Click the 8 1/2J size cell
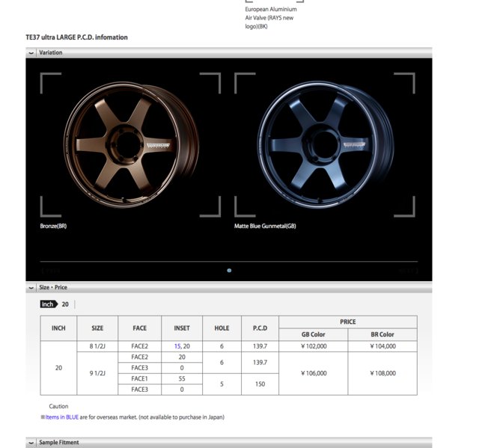Viewport: 500px width, 448px height. point(97,346)
